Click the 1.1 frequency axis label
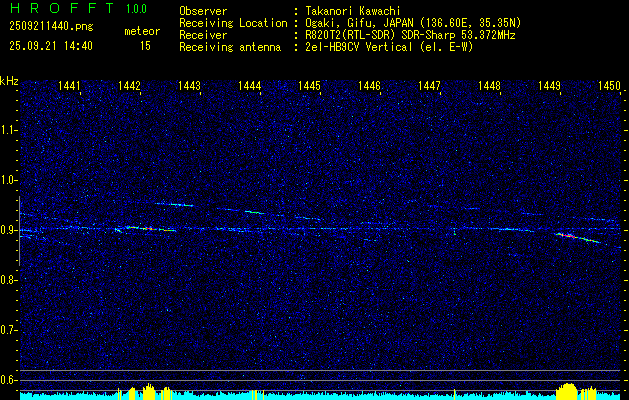Screen dimensions: 629x400 [x=9, y=130]
